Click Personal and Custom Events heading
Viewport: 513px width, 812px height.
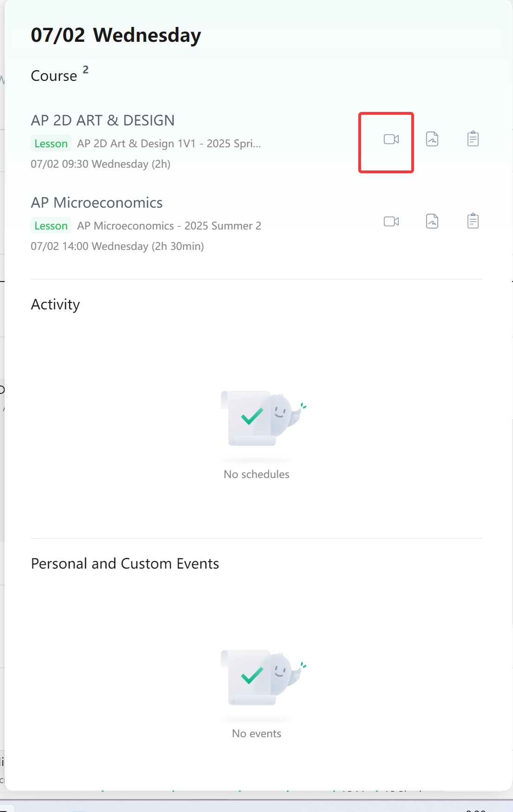[125, 563]
